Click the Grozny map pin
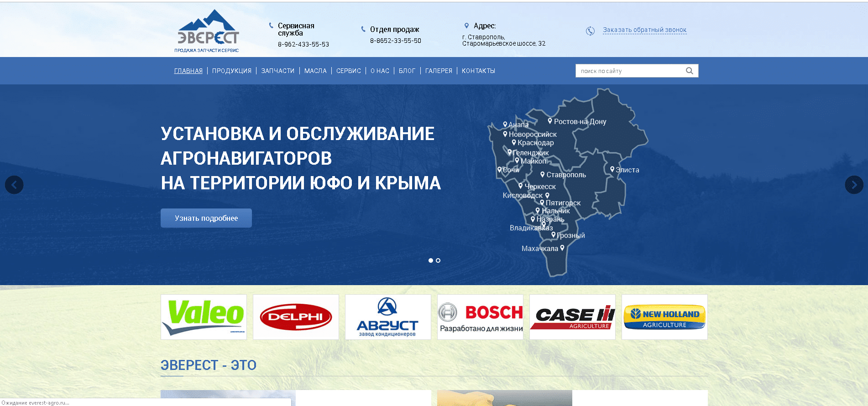 pyautogui.click(x=554, y=234)
